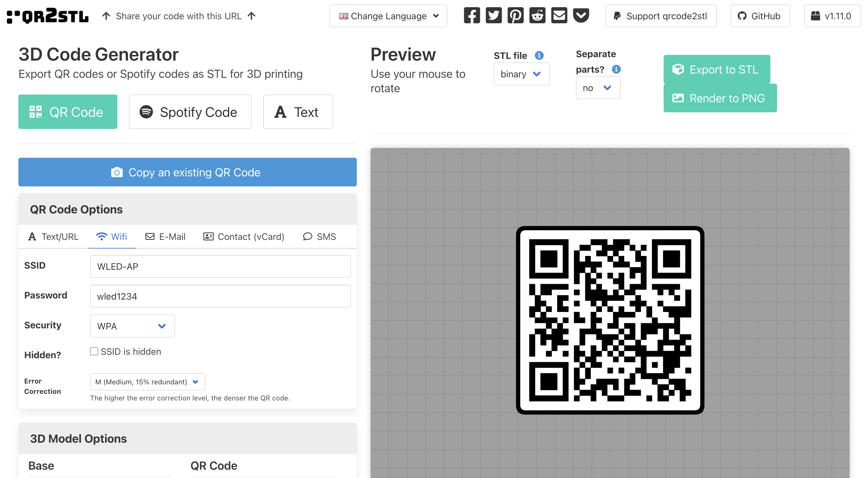Open the Error Correction level dropdown
Viewport: 868px width, 478px height.
[147, 381]
